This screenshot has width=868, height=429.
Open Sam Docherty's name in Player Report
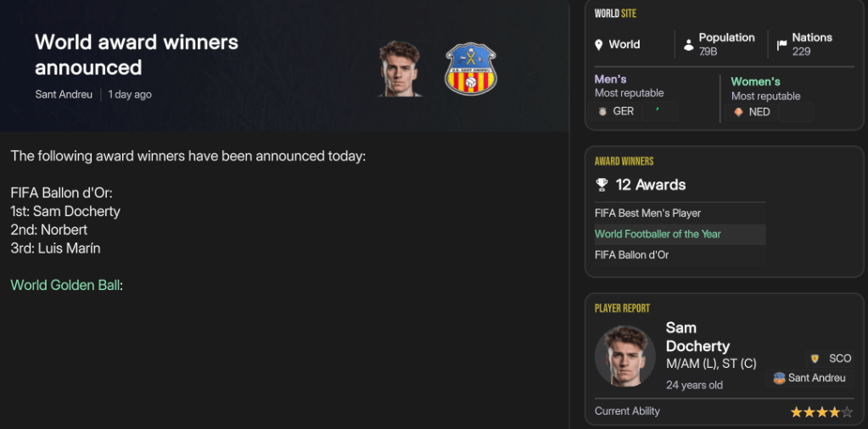[697, 337]
